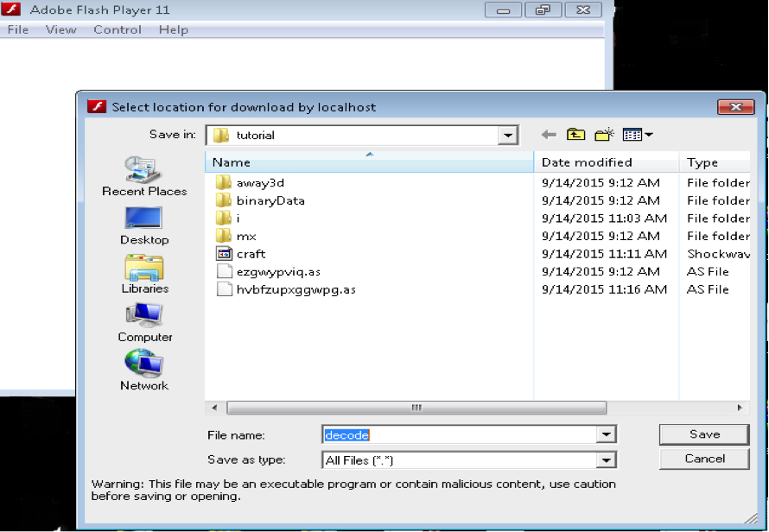This screenshot has width=769, height=532.
Task: Select the ezgwypviq.as file name
Action: (278, 272)
